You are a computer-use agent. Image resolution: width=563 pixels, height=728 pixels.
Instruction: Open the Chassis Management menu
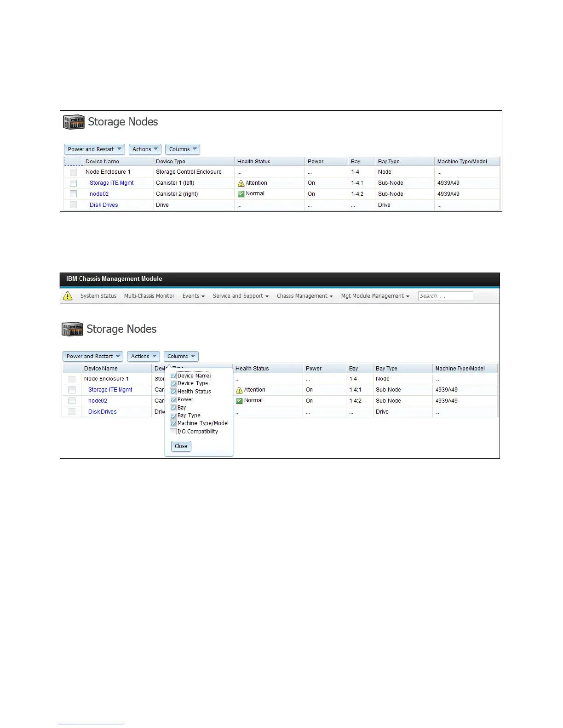point(304,296)
